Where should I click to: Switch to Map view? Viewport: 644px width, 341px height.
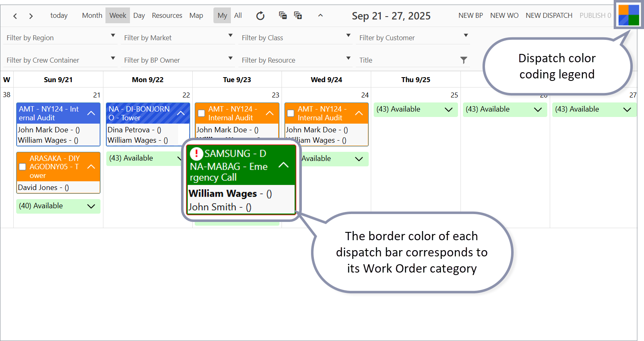click(x=196, y=15)
